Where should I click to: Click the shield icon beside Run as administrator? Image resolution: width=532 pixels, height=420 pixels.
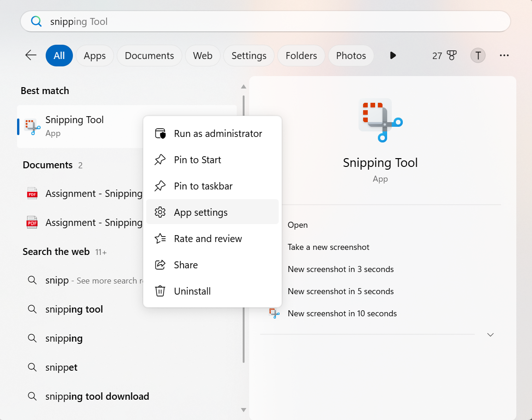click(160, 134)
